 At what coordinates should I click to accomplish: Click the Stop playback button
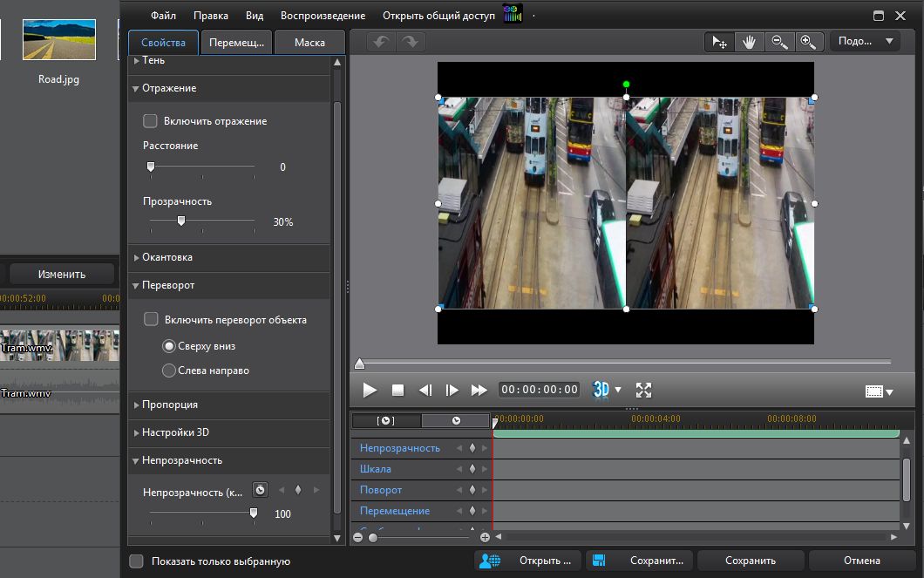point(397,390)
